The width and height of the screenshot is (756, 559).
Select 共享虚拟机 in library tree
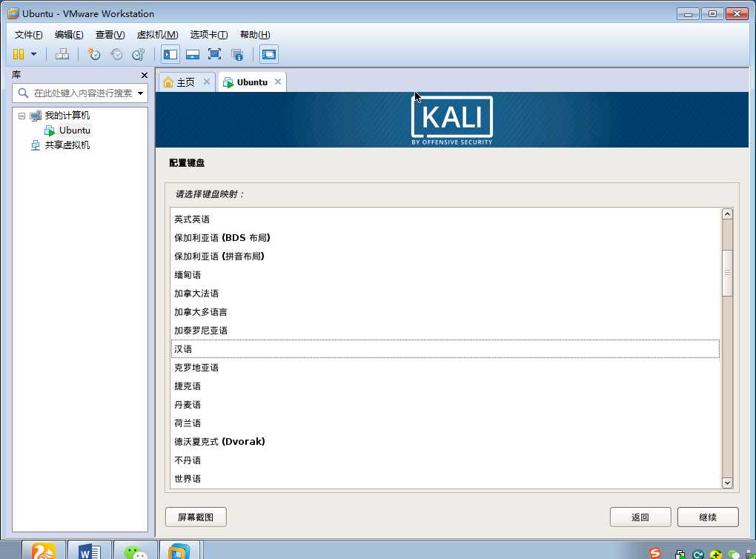67,145
